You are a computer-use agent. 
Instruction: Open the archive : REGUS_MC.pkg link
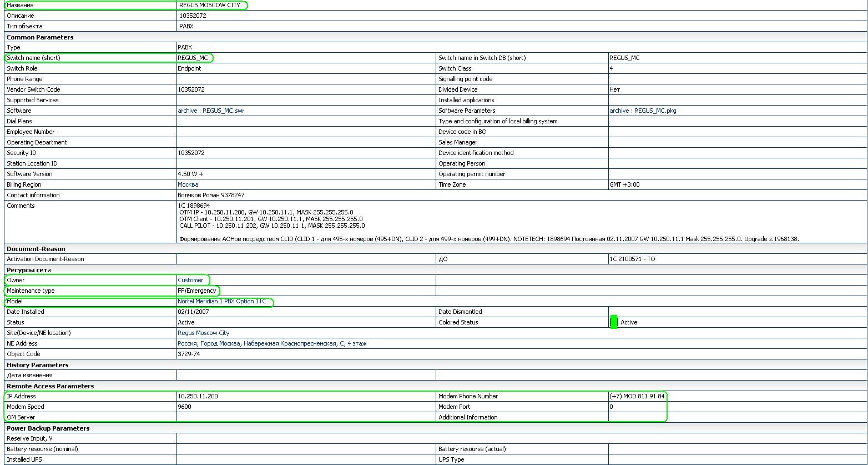coord(643,111)
